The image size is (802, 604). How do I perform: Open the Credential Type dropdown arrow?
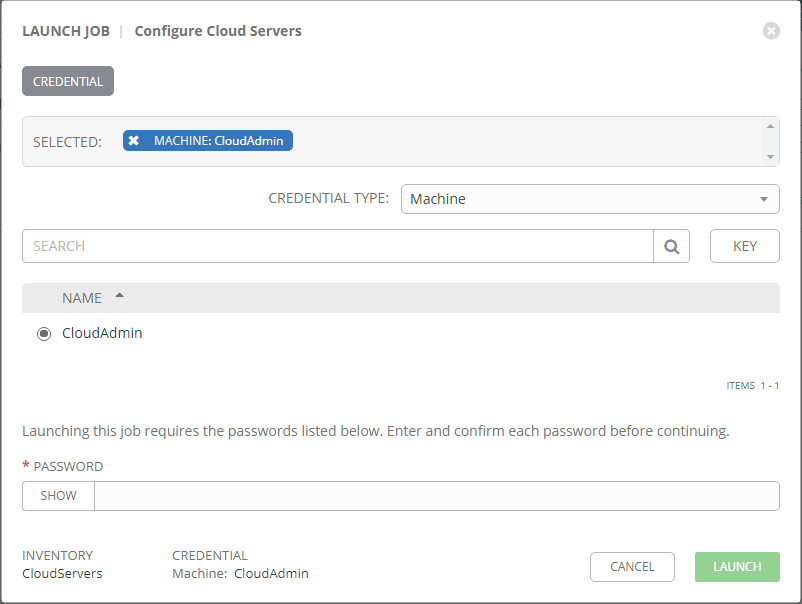click(764, 199)
